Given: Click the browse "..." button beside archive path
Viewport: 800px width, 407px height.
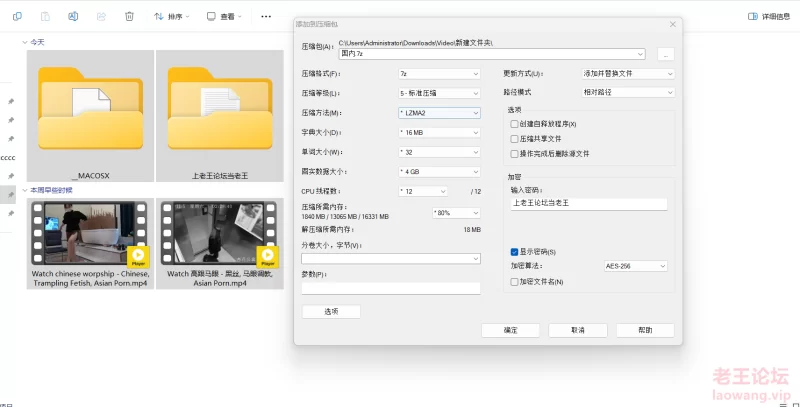Looking at the screenshot, I should (666, 54).
